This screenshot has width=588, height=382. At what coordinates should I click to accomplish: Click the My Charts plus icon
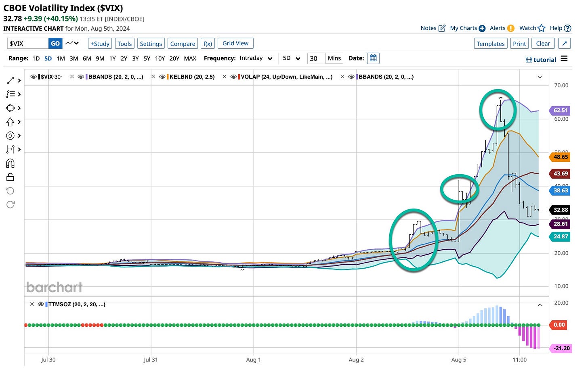point(482,28)
